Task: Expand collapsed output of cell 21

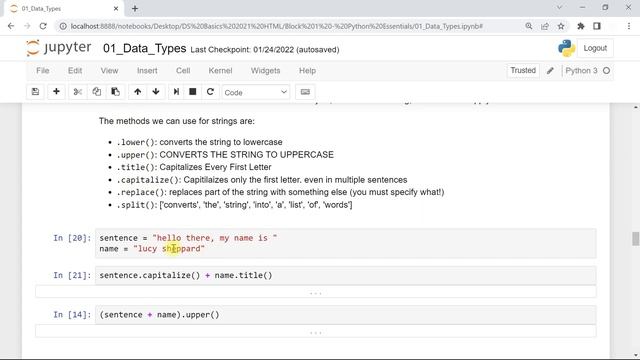Action: pyautogui.click(x=316, y=293)
